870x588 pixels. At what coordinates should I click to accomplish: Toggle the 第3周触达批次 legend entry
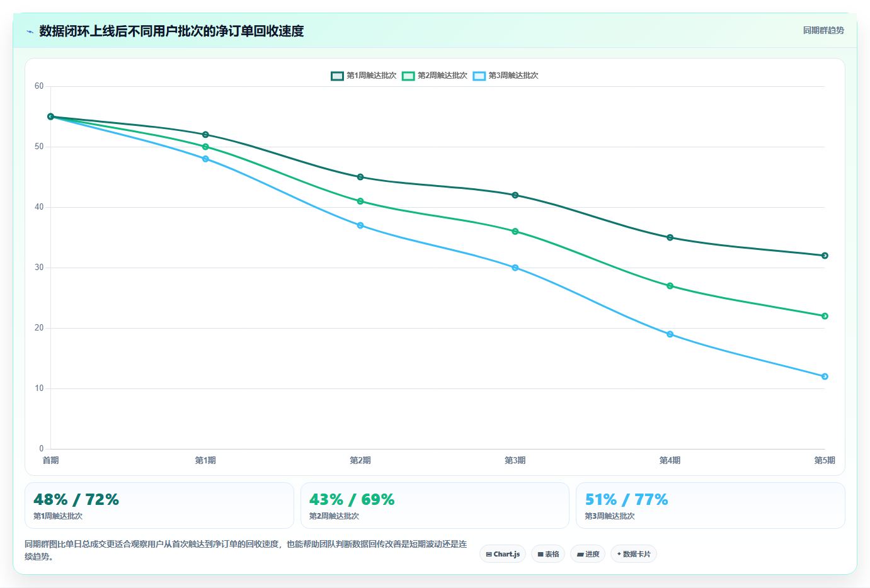[x=506, y=76]
